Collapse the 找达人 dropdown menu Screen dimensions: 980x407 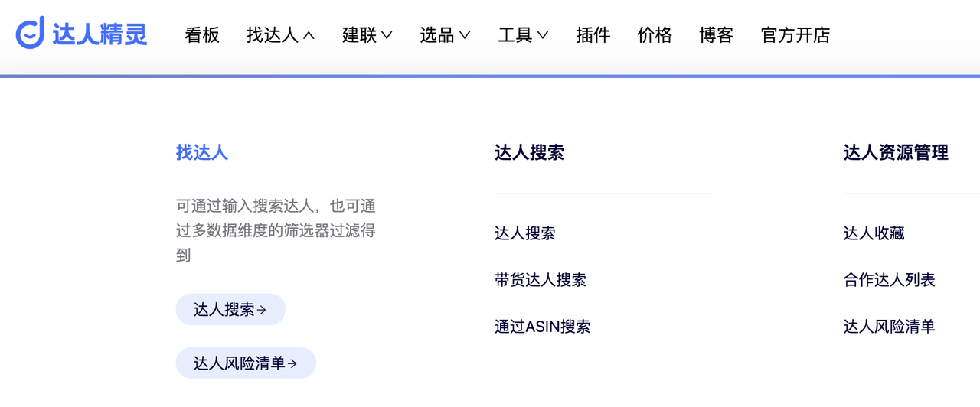(280, 35)
